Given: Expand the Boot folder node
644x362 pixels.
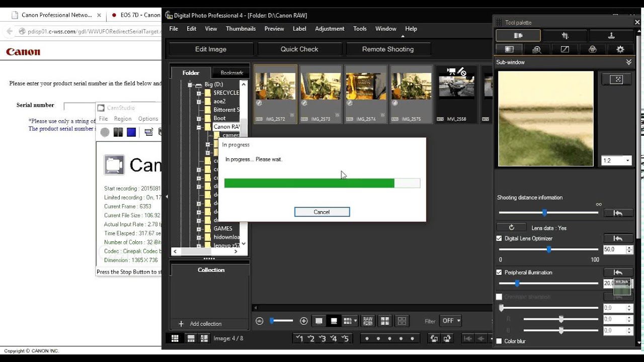Looking at the screenshot, I should tap(199, 118).
